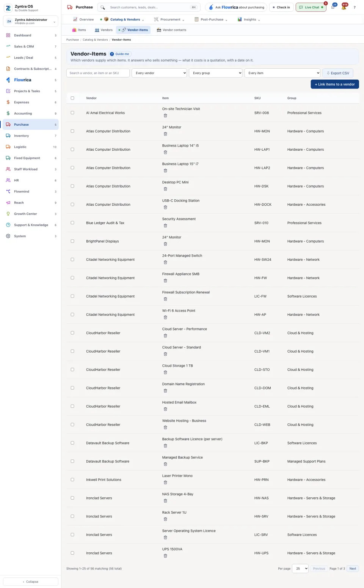Click the Leads / Deal sidebar icon

pyautogui.click(x=8, y=58)
